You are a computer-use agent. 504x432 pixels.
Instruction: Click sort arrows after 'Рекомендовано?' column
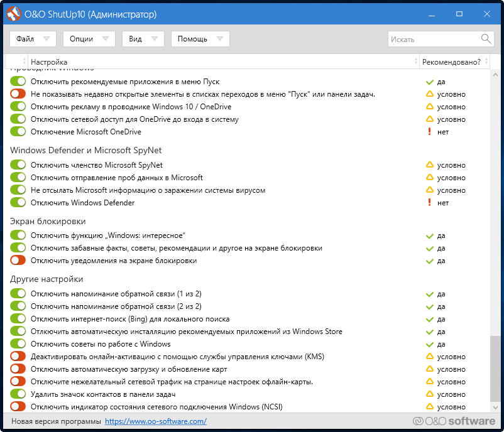[486, 62]
